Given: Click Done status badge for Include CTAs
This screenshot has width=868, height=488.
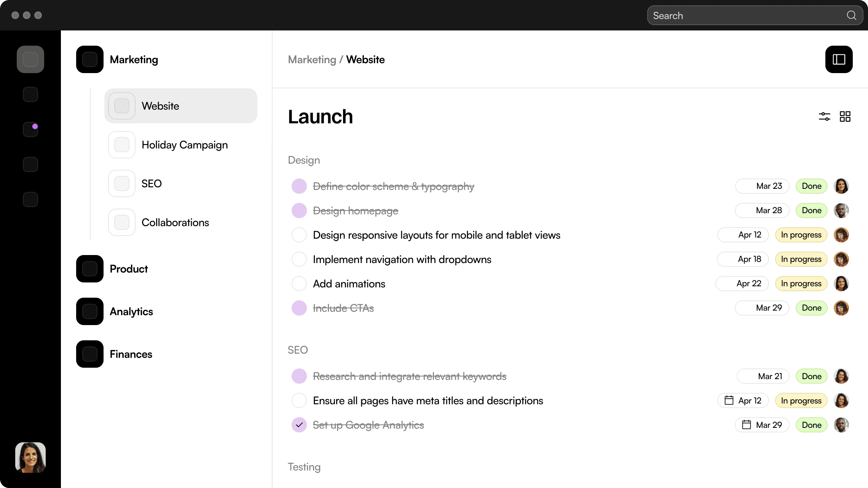Looking at the screenshot, I should 811,308.
